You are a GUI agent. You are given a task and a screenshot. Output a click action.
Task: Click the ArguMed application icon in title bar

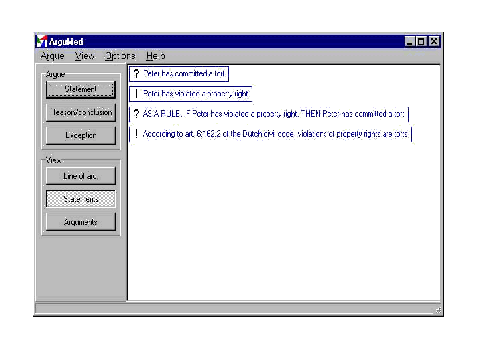point(42,41)
